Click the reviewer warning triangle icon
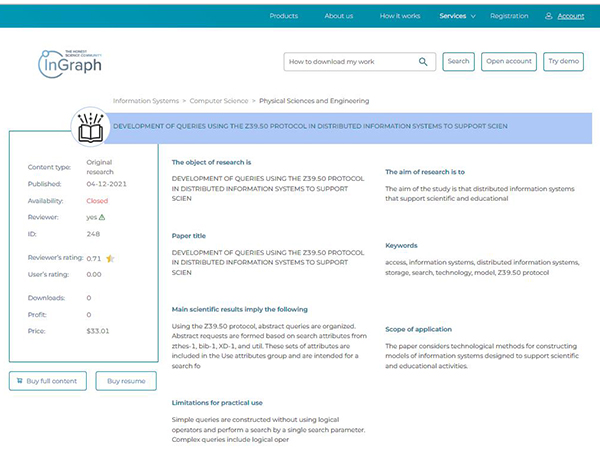 (x=102, y=217)
